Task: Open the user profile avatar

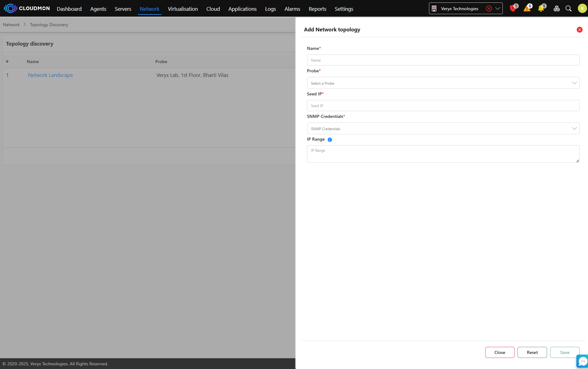Action: tap(582, 9)
